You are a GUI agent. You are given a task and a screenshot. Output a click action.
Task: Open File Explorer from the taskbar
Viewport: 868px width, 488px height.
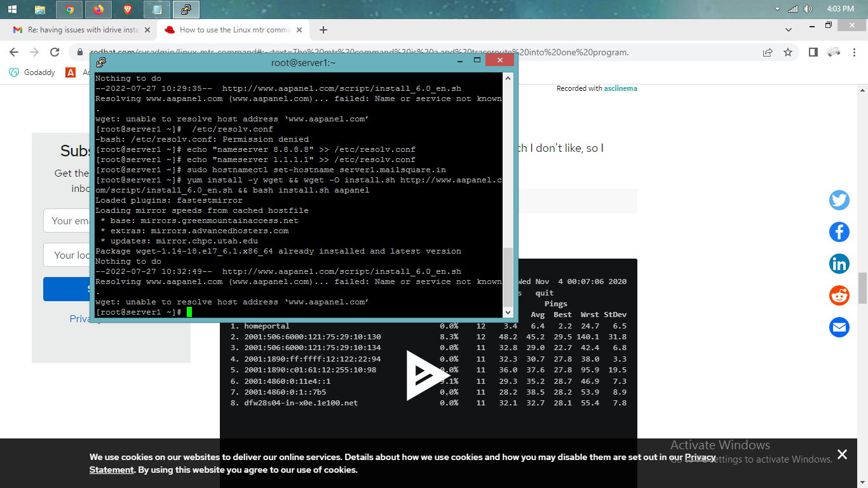40,10
